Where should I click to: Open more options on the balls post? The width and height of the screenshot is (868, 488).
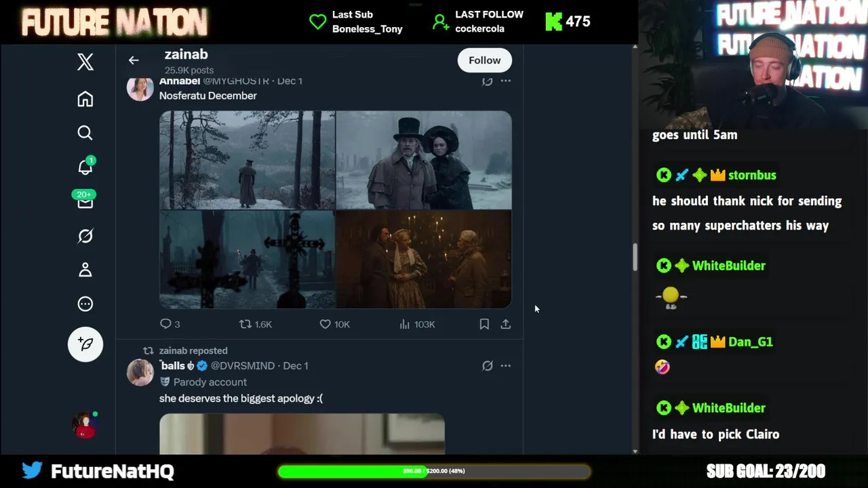click(x=505, y=366)
